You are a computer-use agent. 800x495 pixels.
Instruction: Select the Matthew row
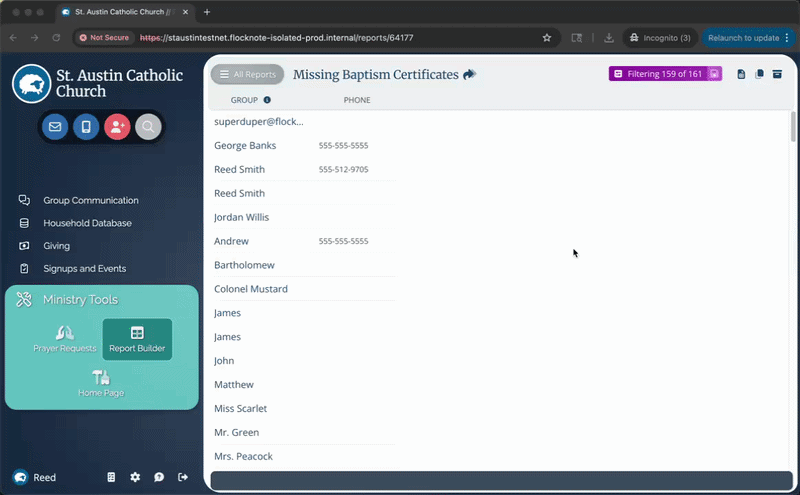tap(305, 385)
